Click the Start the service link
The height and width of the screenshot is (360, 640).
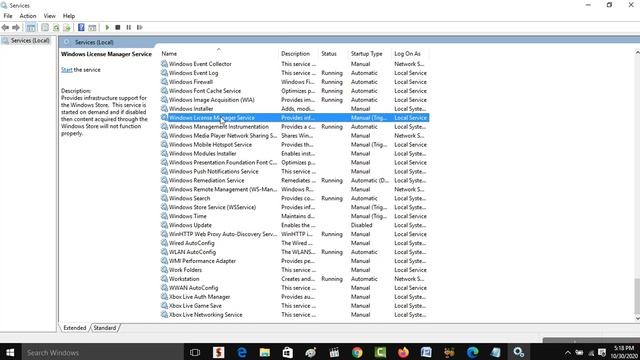pyautogui.click(x=67, y=70)
